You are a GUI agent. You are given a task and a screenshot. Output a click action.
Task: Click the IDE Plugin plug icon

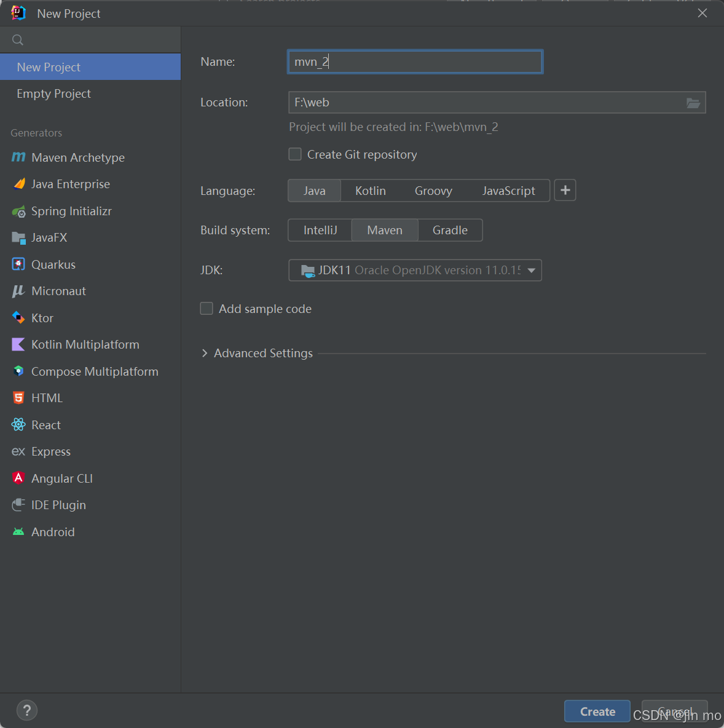point(18,505)
